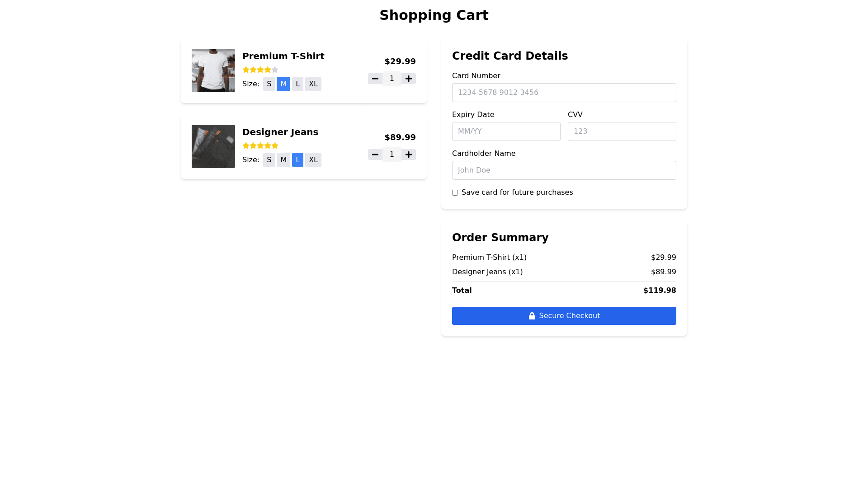The height and width of the screenshot is (488, 868).
Task: Click the lock icon on Secure Checkout
Action: tap(532, 316)
